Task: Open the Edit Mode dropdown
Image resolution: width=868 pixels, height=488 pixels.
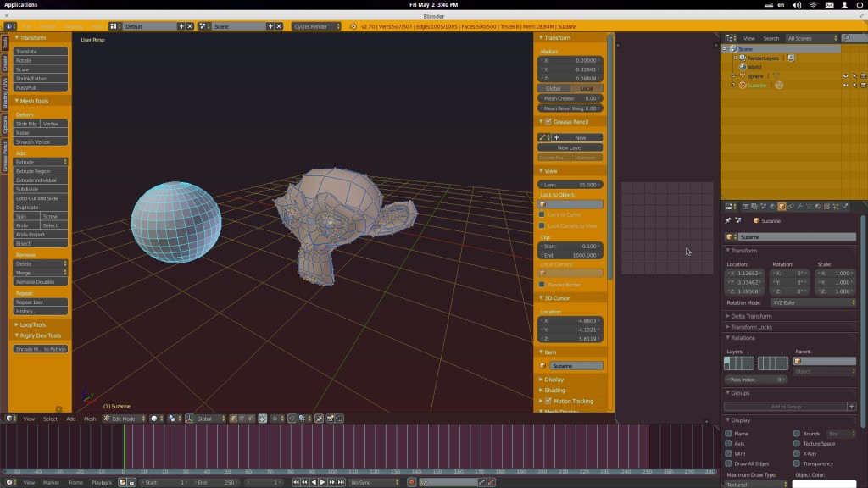Action: [124, 419]
